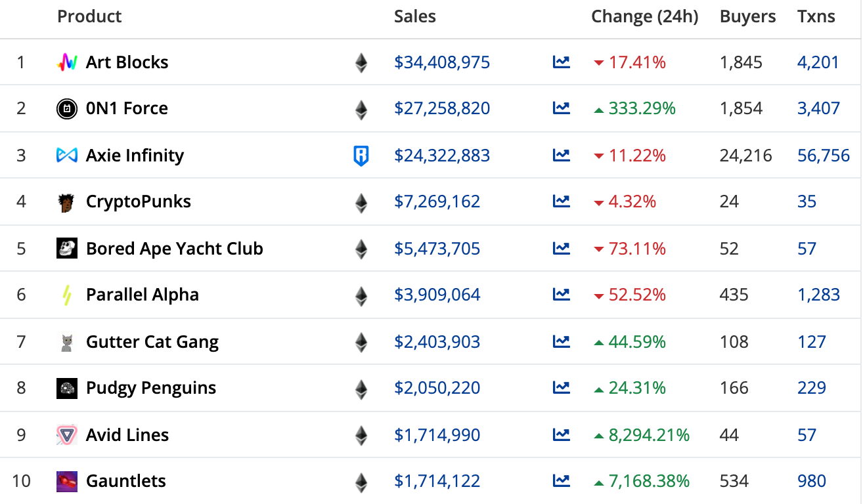Open the Bored Ape Yacht Club name

coord(175,249)
